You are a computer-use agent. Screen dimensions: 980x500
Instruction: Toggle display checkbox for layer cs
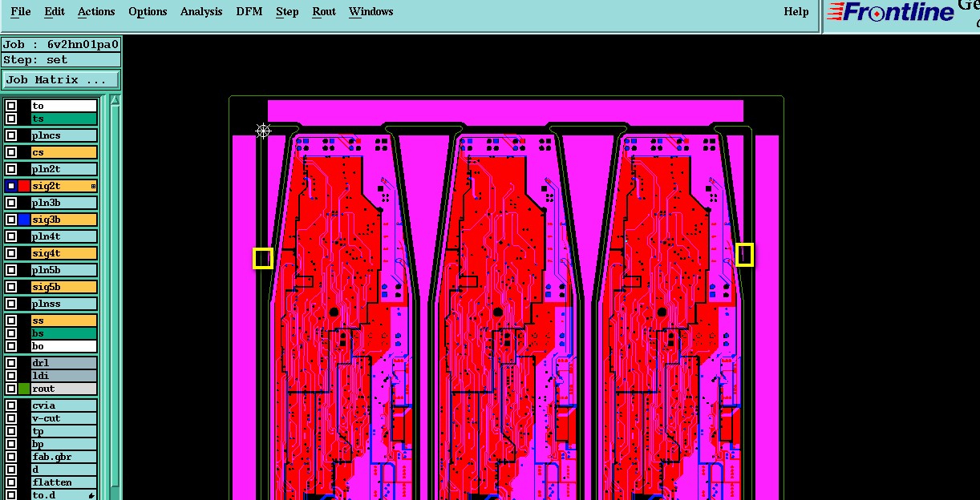[x=11, y=152]
